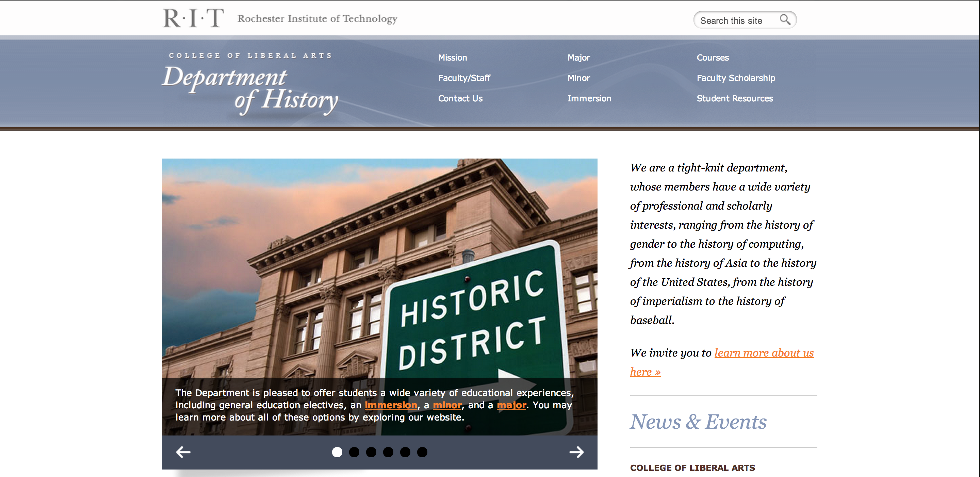Screen dimensions: 980x477
Task: Open the Mission menu item
Action: (452, 57)
